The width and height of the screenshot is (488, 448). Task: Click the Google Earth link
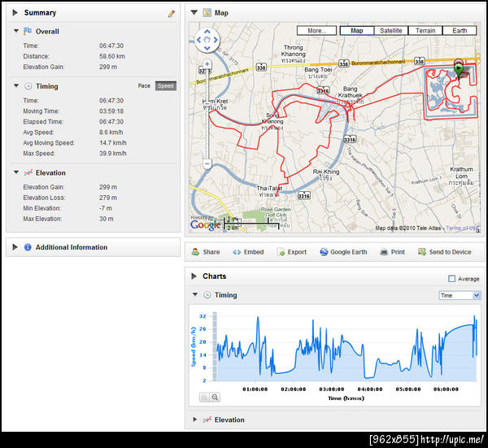tap(349, 252)
